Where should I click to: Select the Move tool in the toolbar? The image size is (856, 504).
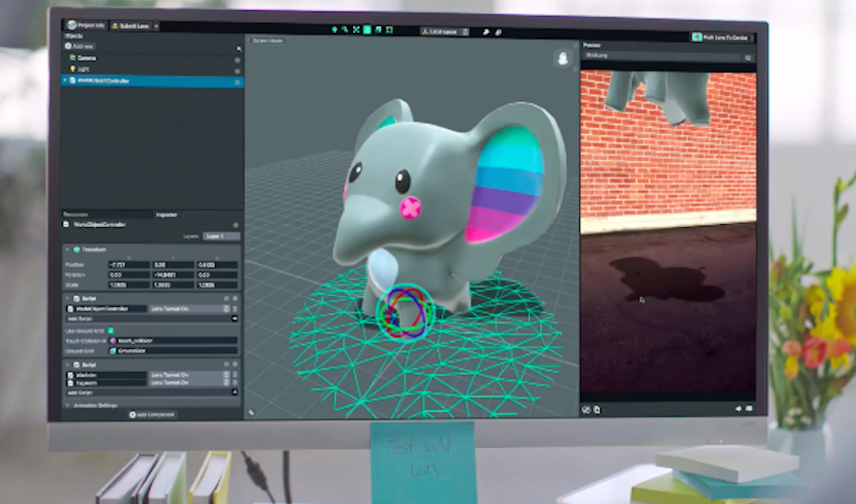334,30
